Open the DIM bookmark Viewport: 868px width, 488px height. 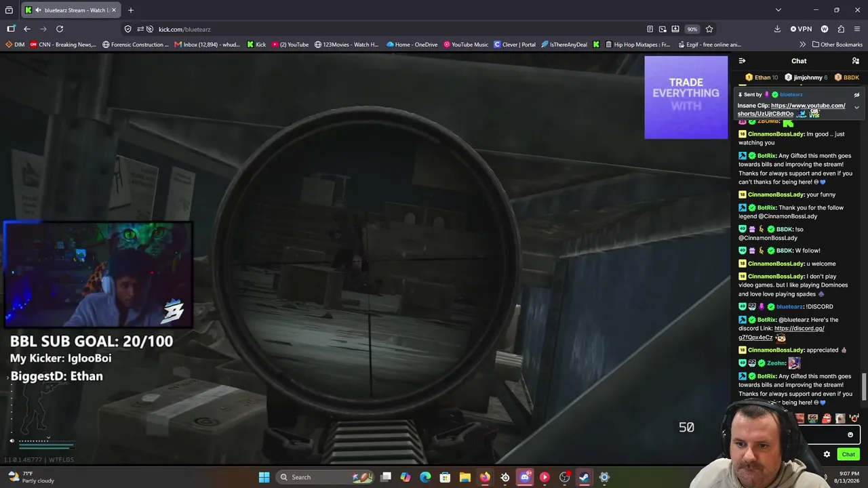(x=15, y=45)
